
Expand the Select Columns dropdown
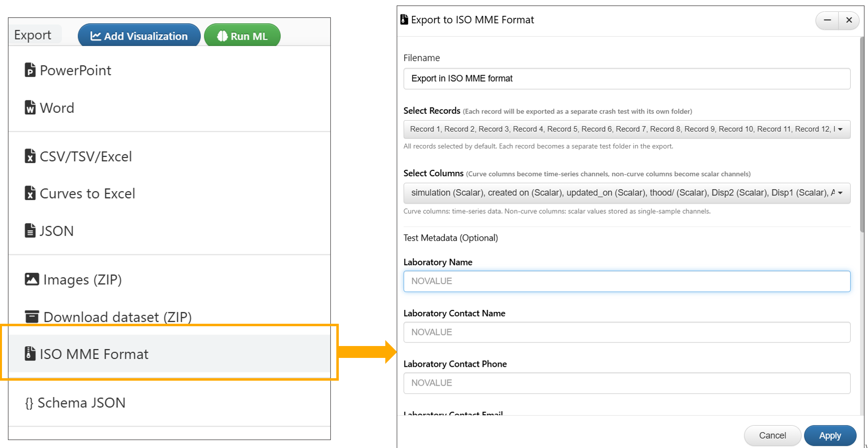pyautogui.click(x=626, y=193)
